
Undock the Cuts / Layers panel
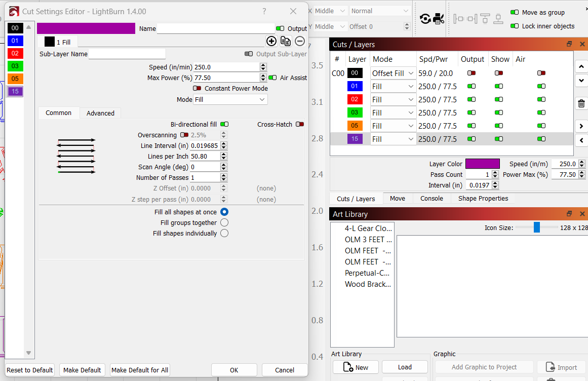569,44
